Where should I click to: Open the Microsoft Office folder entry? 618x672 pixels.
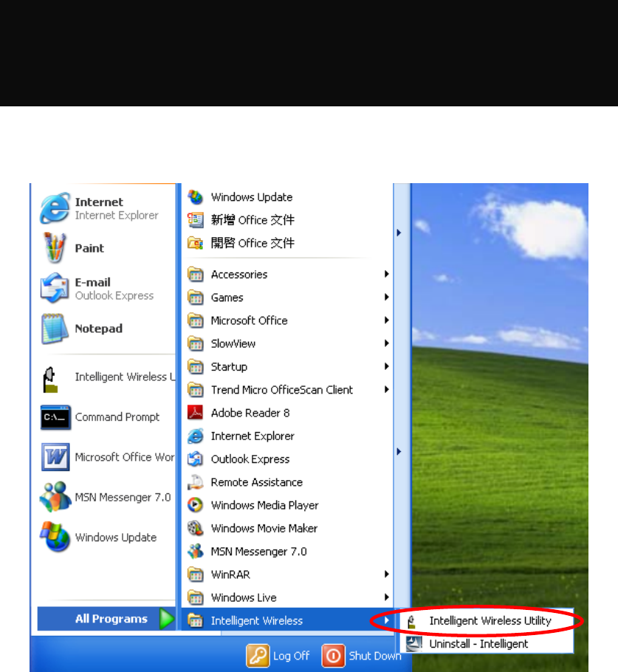pyautogui.click(x=287, y=320)
